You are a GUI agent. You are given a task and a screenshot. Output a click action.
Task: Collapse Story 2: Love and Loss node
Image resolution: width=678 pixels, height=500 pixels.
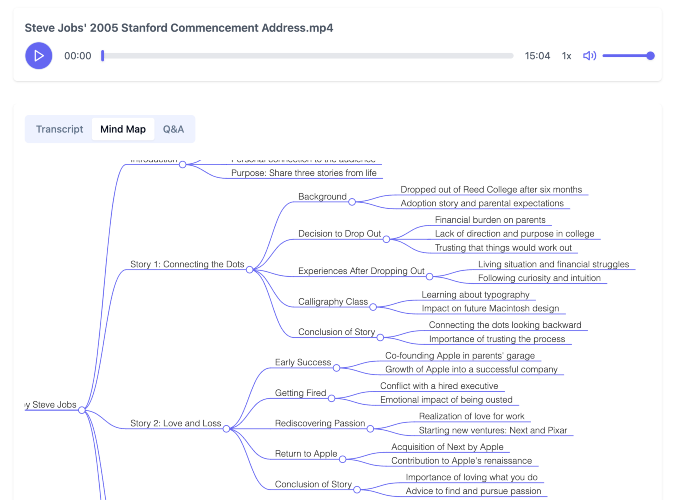coord(227,429)
